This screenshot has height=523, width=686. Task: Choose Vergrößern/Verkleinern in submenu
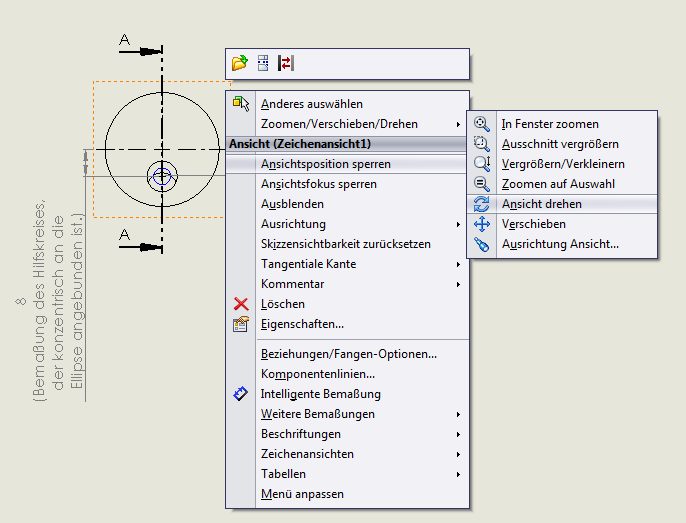pos(563,164)
